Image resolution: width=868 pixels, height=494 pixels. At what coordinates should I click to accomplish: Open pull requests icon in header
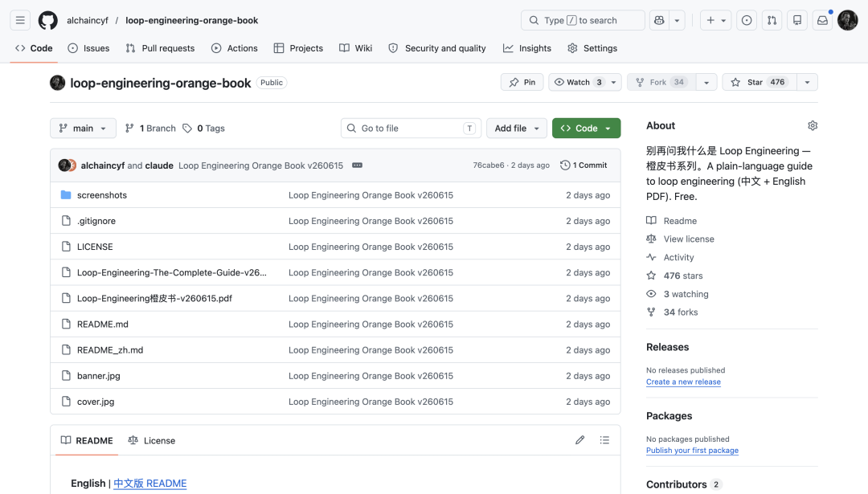click(772, 20)
